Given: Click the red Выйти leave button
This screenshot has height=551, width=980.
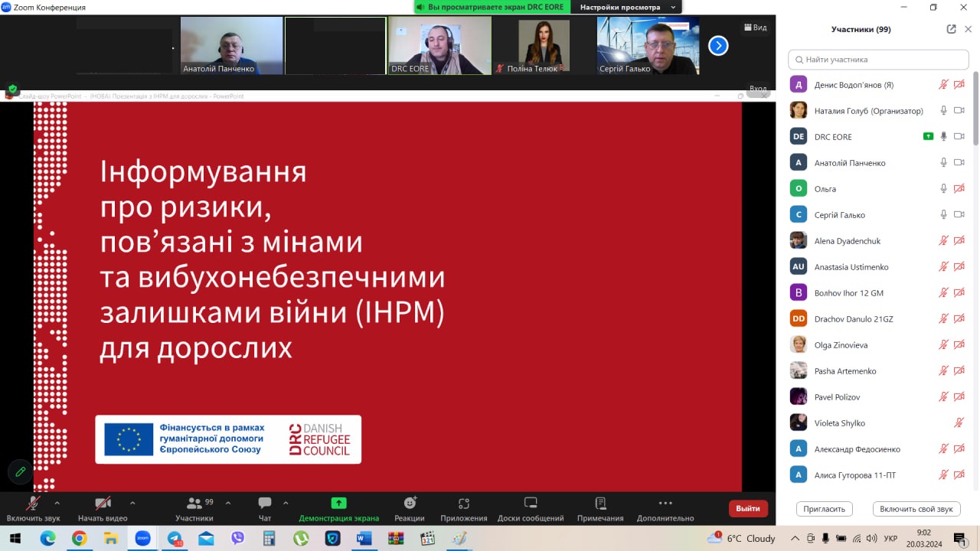Looking at the screenshot, I should (748, 508).
